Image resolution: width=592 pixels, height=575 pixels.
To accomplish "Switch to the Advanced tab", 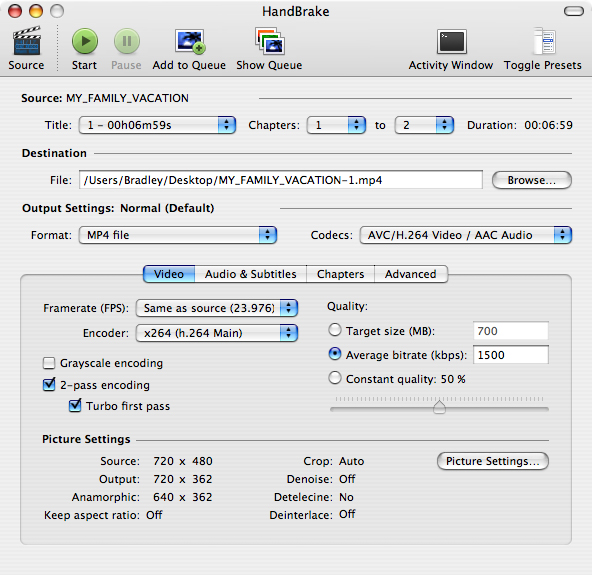I will coord(411,274).
